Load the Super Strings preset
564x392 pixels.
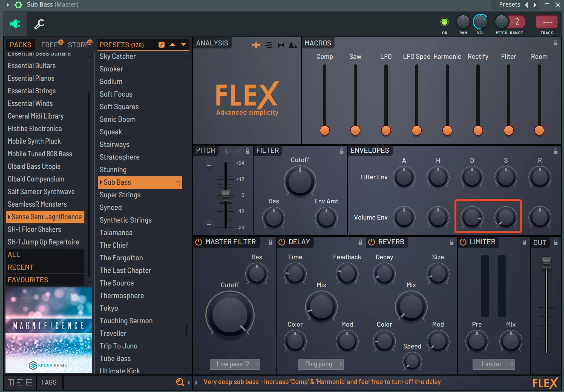[120, 195]
